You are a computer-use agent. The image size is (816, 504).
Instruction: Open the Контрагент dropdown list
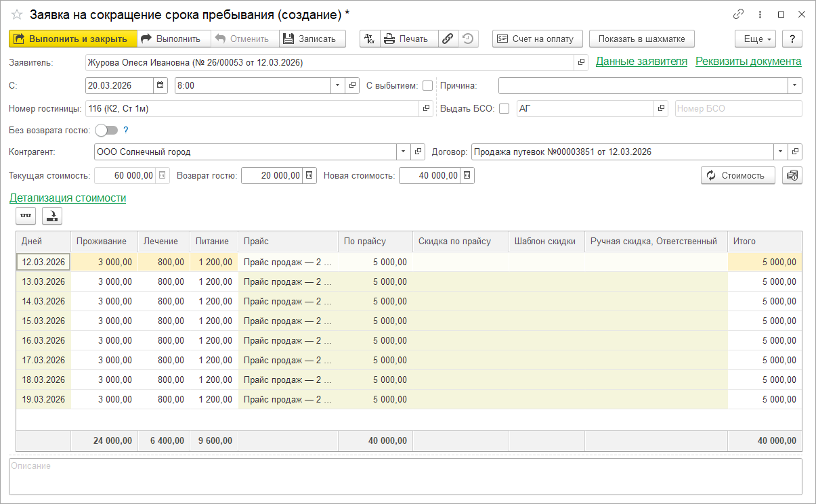404,152
